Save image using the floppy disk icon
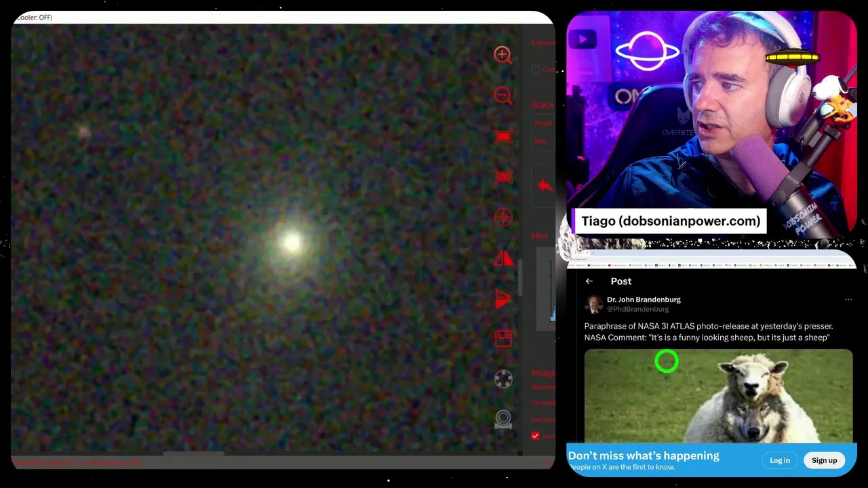Viewport: 868px width, 488px height. tap(503, 338)
